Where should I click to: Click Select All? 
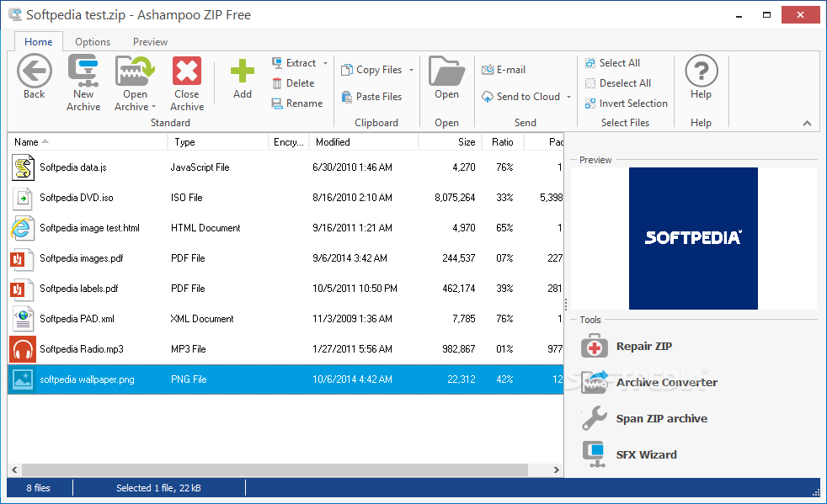tap(612, 63)
